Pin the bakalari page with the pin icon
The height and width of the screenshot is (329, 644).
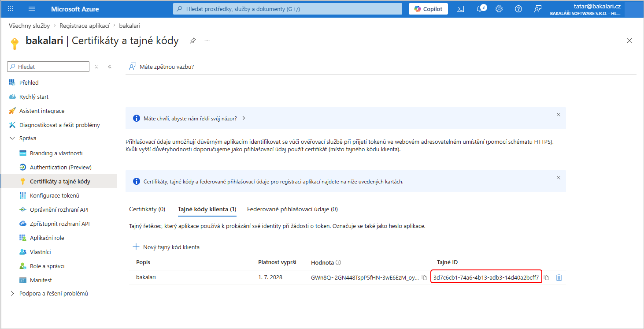coord(192,41)
